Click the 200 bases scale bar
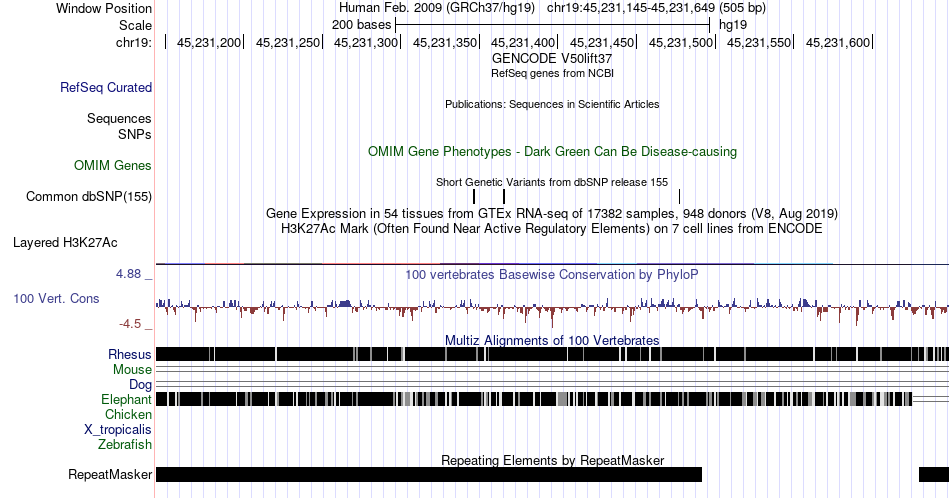The image size is (950, 498). tap(552, 25)
